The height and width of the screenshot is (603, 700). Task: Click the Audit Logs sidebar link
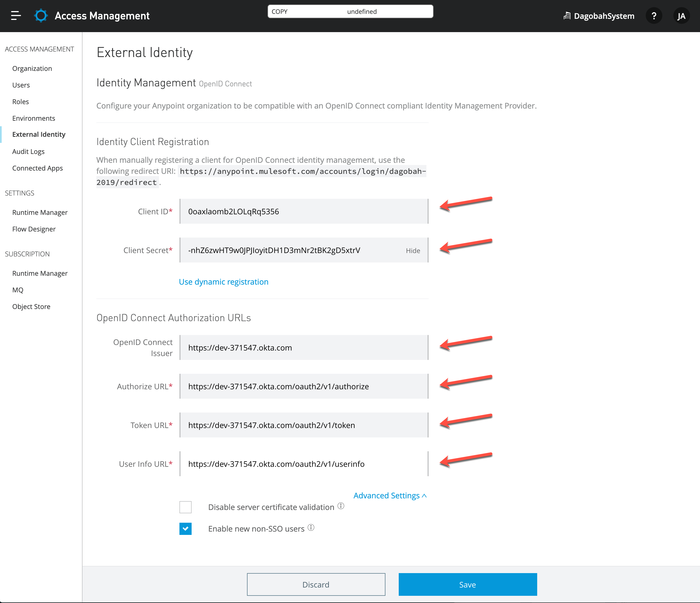click(x=29, y=151)
